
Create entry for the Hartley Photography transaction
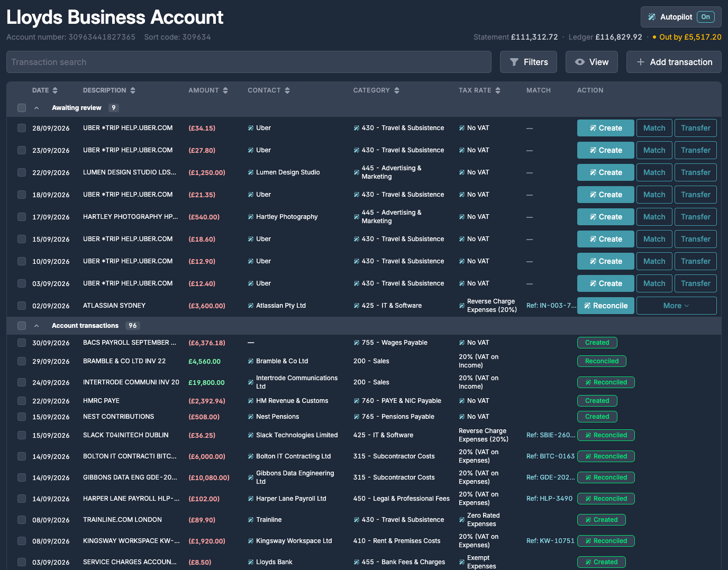(x=606, y=217)
